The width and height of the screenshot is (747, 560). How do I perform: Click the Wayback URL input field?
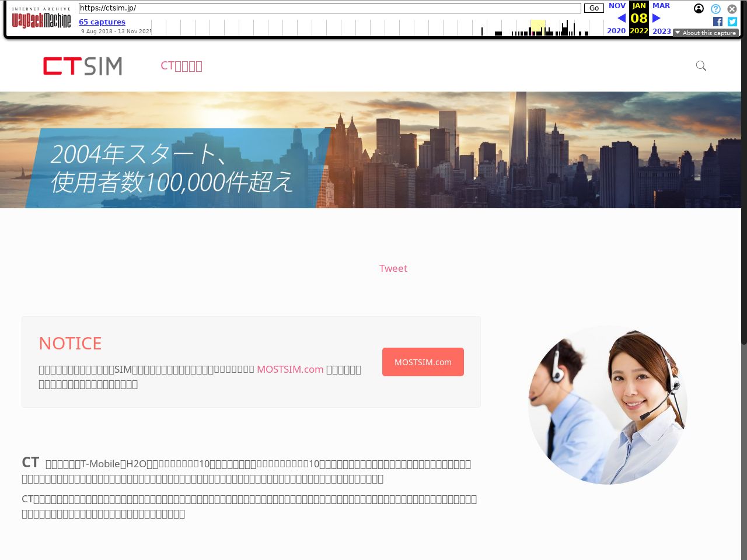click(x=330, y=8)
